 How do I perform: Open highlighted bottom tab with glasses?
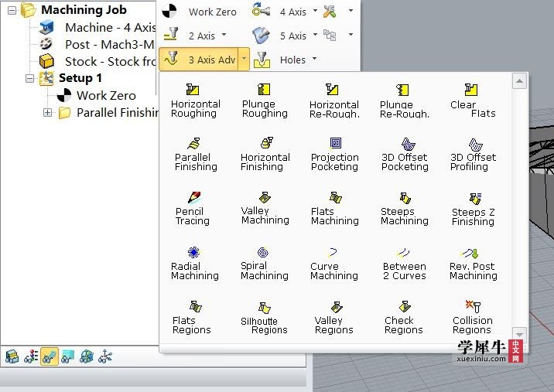point(50,356)
